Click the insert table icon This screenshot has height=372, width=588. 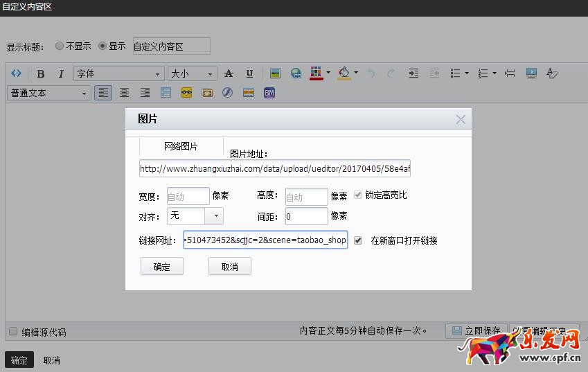click(166, 93)
